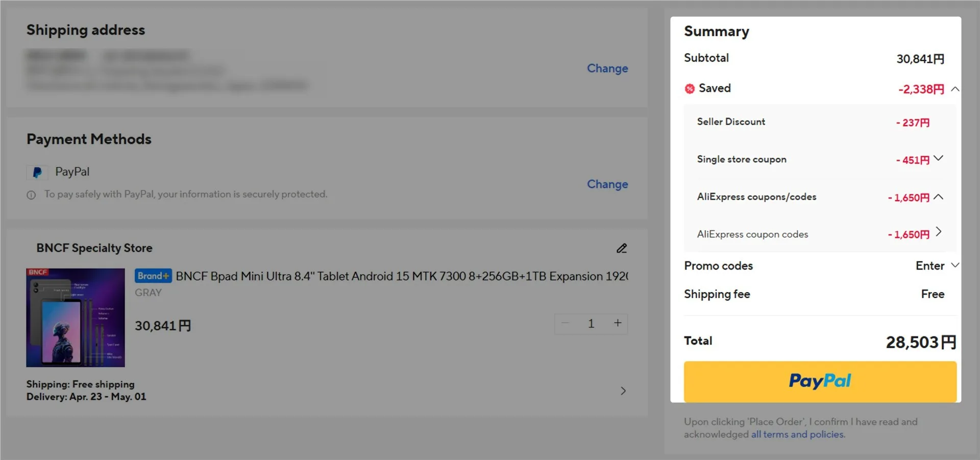Expand the Single store coupon details

click(x=938, y=159)
